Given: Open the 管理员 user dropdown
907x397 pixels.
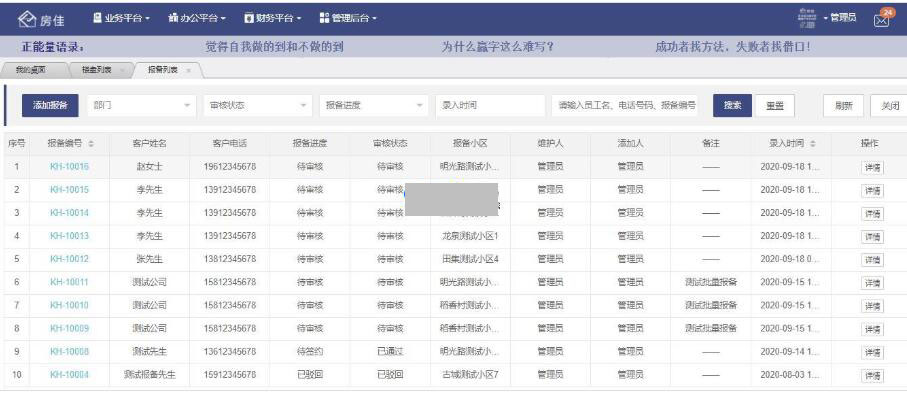Looking at the screenshot, I should tap(840, 18).
